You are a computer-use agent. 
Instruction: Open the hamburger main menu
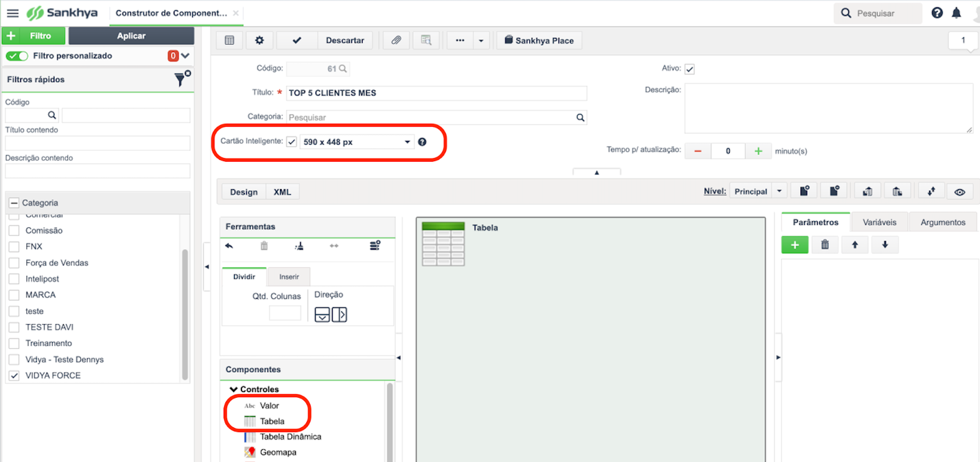coord(12,13)
